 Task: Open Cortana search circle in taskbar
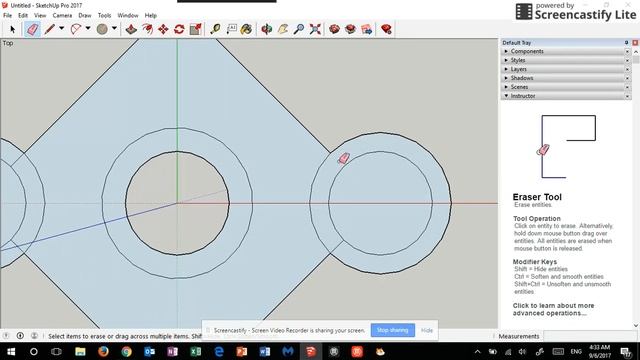34,351
